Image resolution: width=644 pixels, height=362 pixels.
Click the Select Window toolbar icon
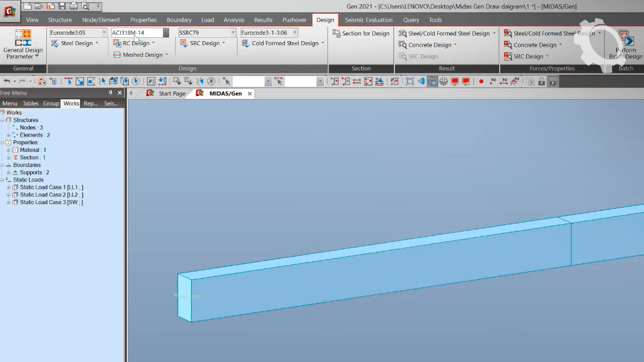pos(79,81)
